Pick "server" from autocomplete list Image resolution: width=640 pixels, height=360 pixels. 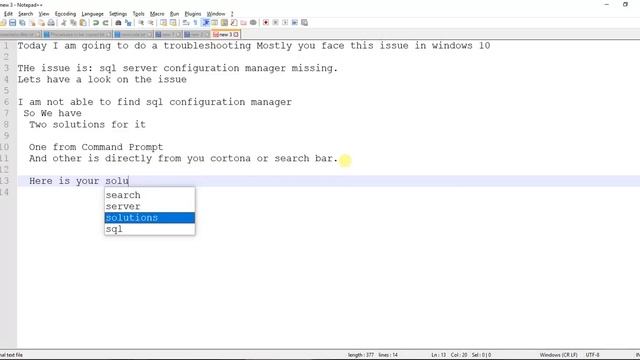pos(150,207)
